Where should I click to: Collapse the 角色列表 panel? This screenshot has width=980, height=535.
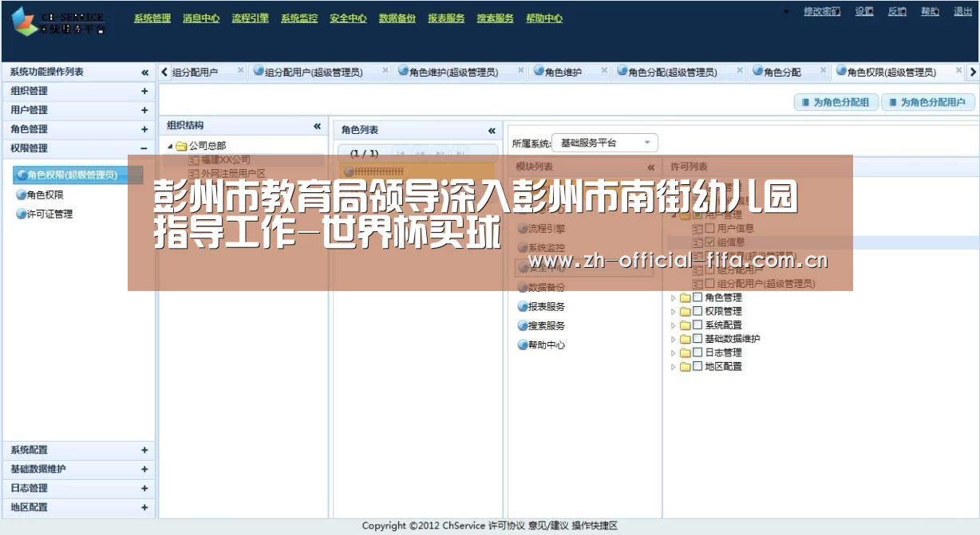(x=492, y=131)
